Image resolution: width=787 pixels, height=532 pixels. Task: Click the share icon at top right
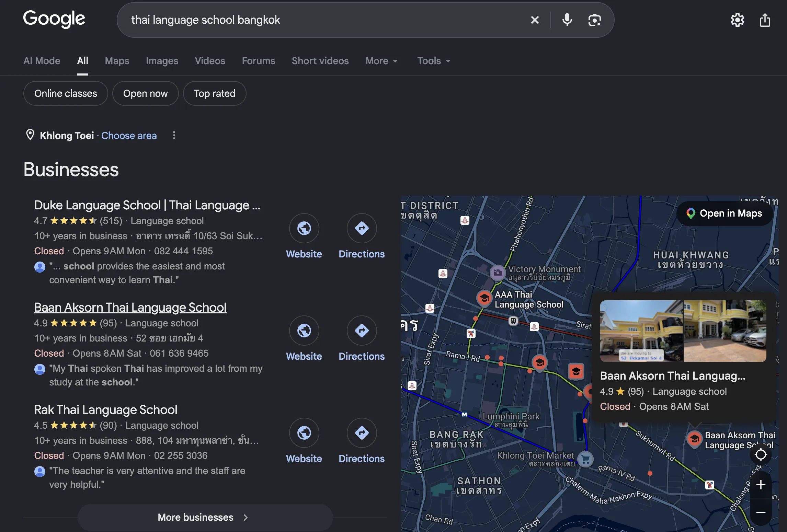[765, 20]
